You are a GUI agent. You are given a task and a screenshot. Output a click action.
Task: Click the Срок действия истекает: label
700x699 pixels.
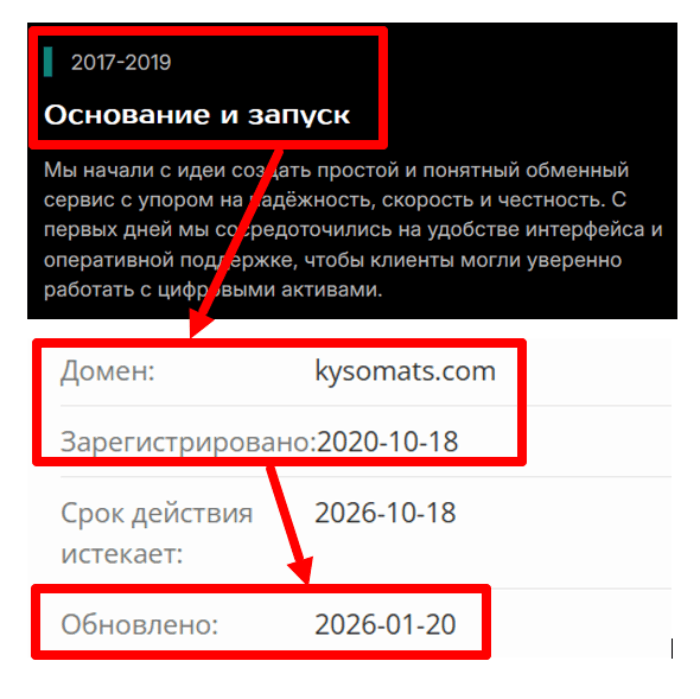(x=157, y=533)
